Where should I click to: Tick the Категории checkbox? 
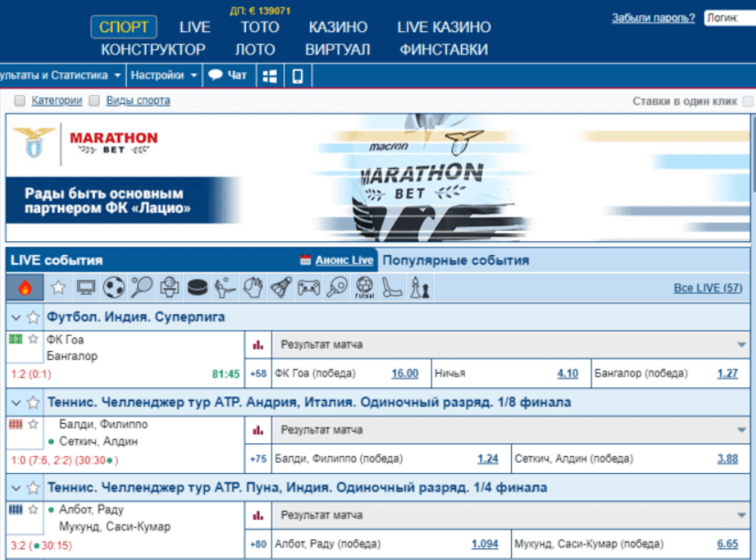pos(20,100)
